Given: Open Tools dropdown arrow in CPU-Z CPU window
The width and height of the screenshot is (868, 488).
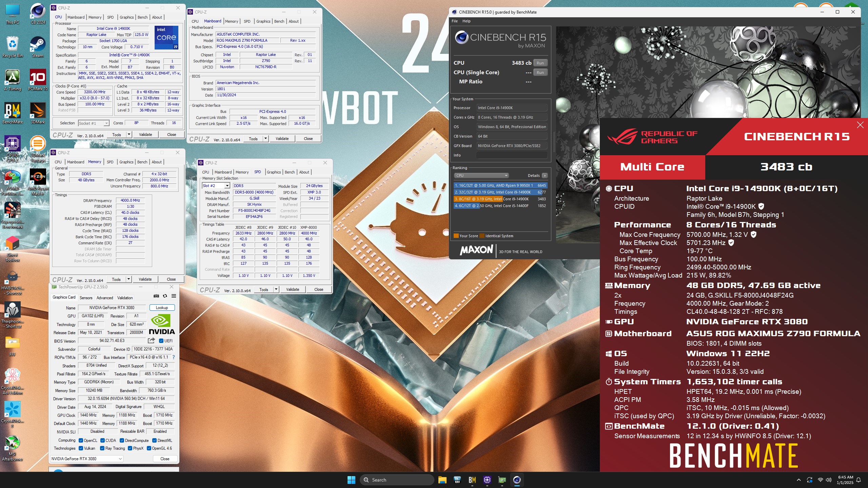Looking at the screenshot, I should click(129, 135).
